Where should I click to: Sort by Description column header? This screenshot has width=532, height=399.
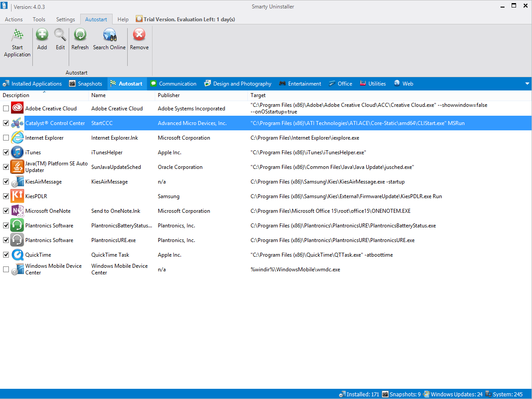pos(44,95)
